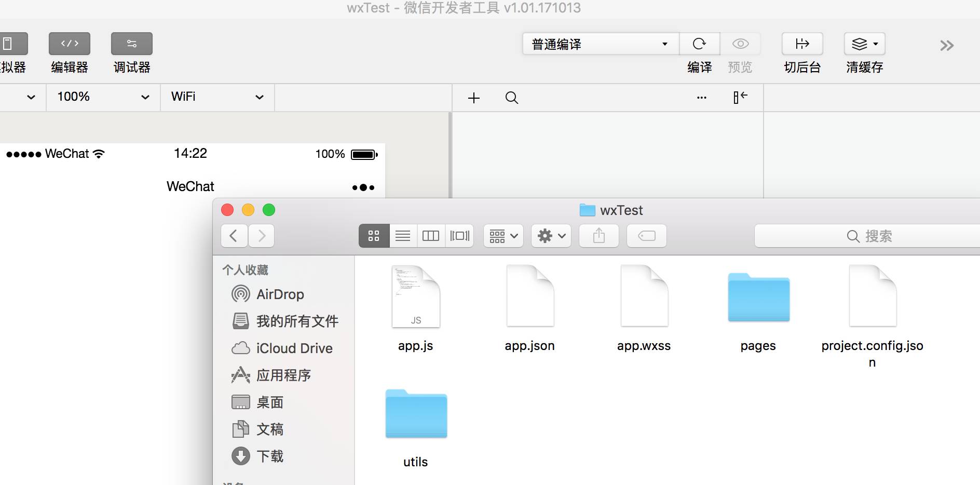This screenshot has height=485, width=980.
Task: Click the Finder 搜索 search field
Action: click(867, 236)
